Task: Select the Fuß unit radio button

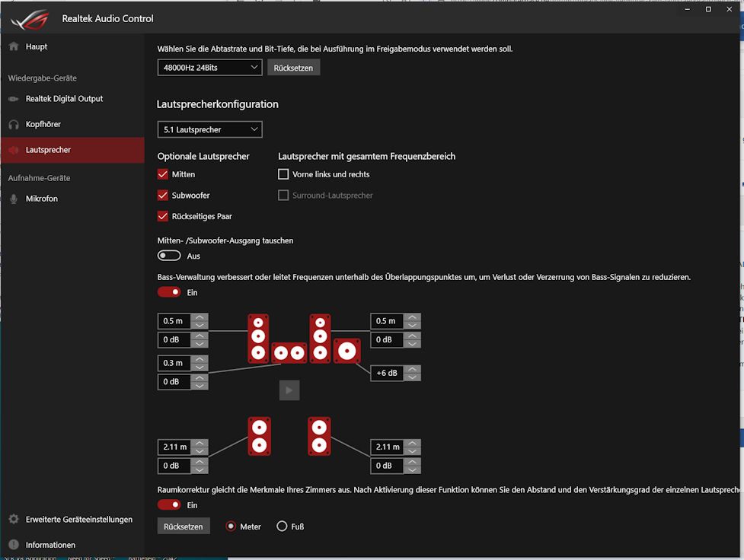Action: (x=282, y=527)
